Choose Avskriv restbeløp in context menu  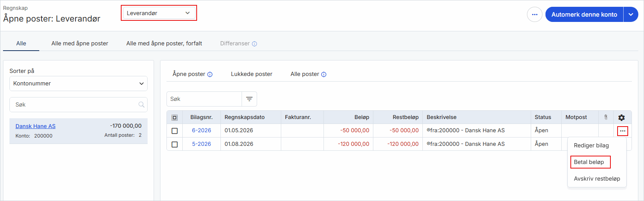point(597,179)
